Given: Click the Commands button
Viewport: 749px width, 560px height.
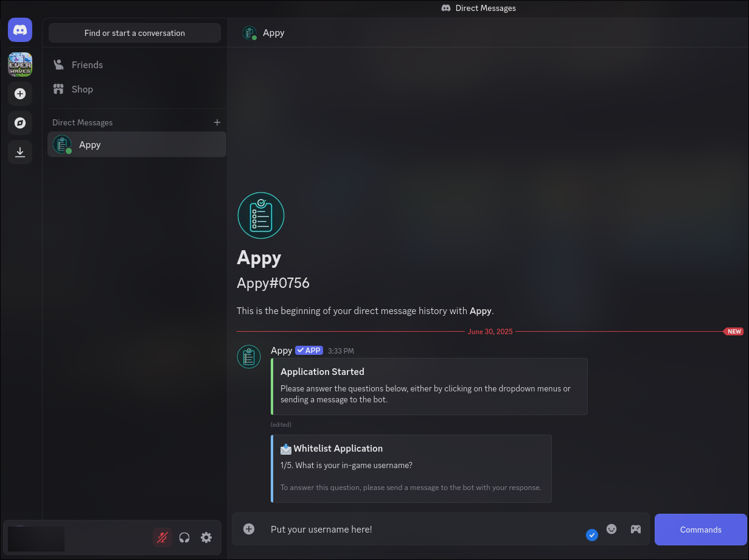Looking at the screenshot, I should pyautogui.click(x=701, y=530).
